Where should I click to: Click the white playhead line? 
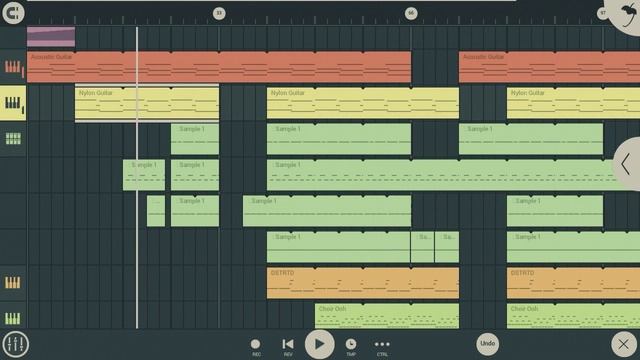(x=137, y=178)
